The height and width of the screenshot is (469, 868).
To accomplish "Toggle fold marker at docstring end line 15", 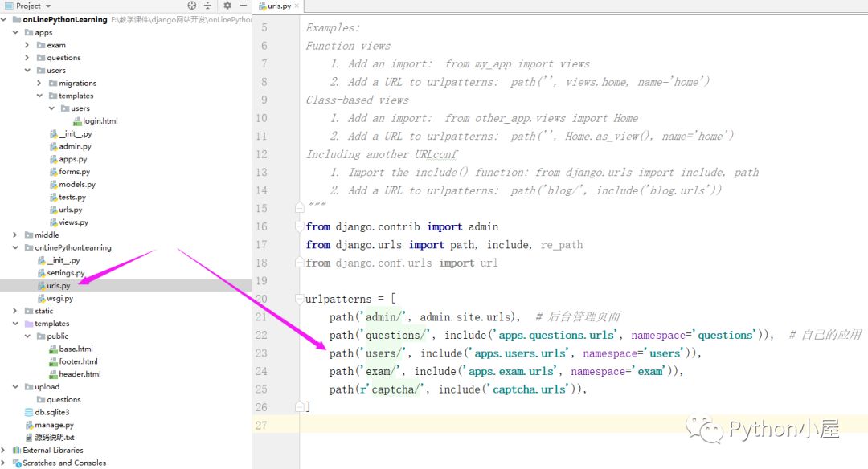I will tap(300, 208).
